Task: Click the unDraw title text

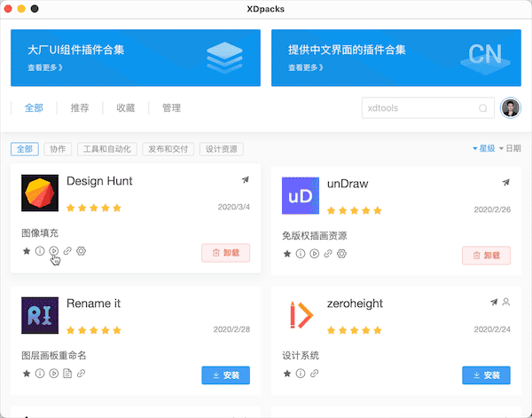Action: click(x=348, y=184)
